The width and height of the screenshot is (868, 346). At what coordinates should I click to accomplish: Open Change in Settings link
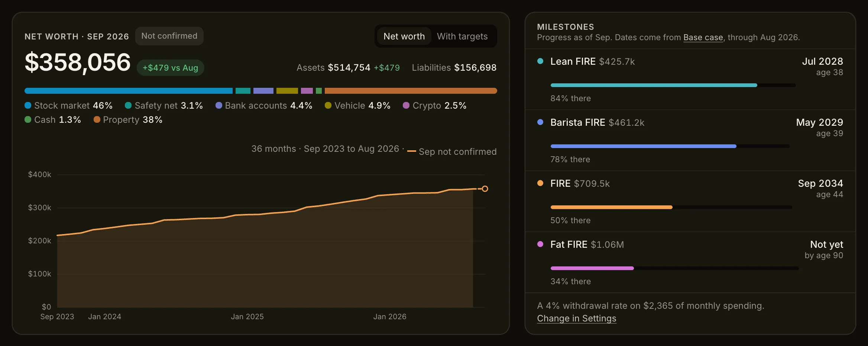pyautogui.click(x=577, y=318)
